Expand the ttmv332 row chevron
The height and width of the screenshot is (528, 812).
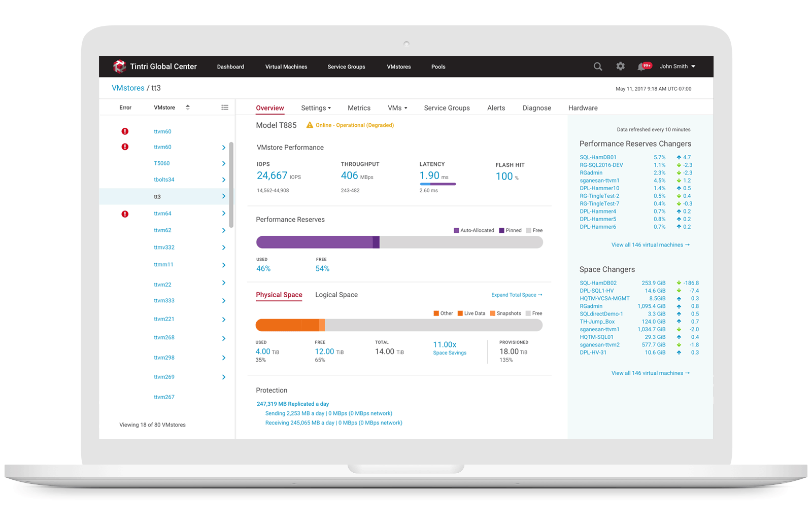[224, 248]
